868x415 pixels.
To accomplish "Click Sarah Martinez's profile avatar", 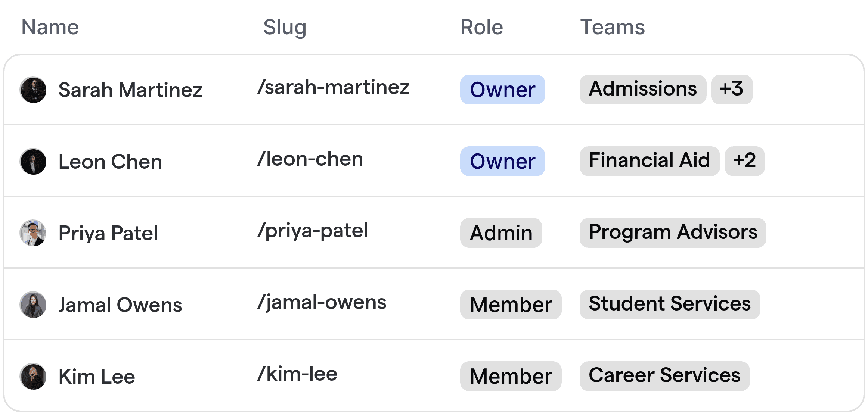I will click(x=33, y=90).
